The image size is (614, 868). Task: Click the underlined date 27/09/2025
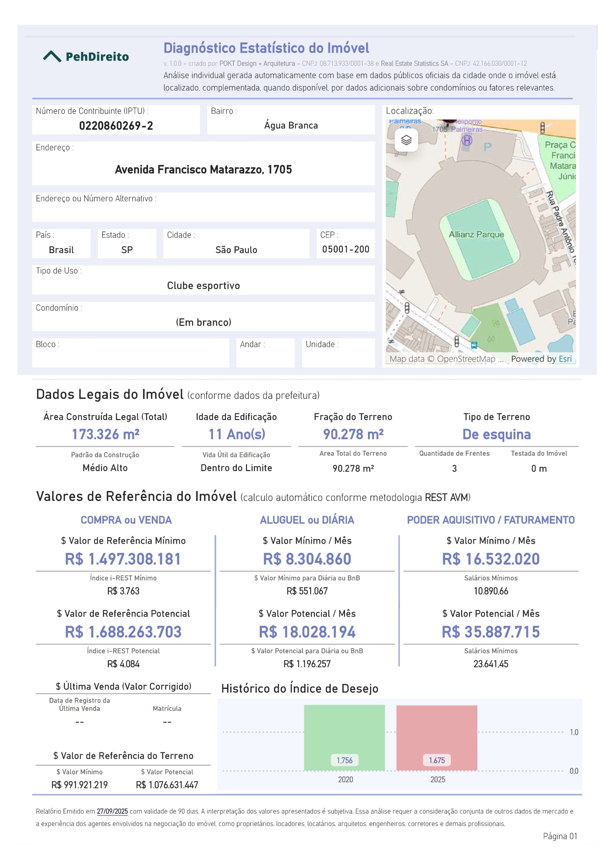click(x=112, y=811)
